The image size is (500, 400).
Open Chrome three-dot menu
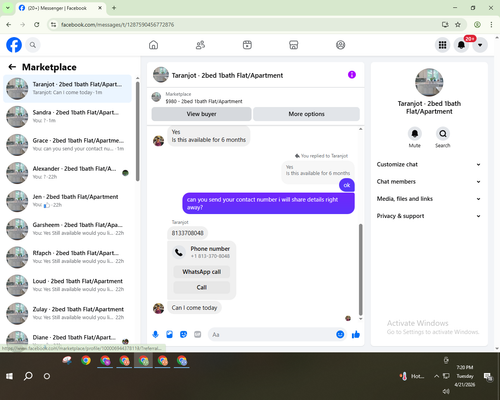pos(491,25)
